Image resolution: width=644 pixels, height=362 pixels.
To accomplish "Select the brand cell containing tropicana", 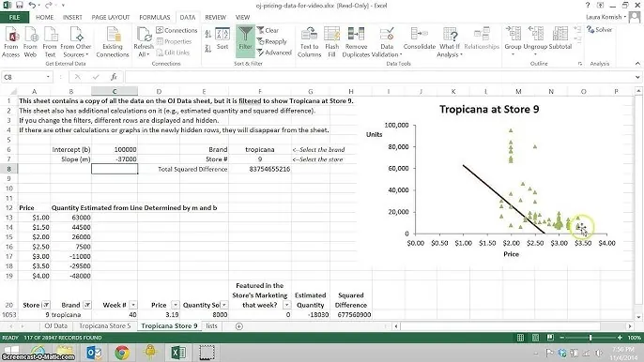I will [259, 149].
